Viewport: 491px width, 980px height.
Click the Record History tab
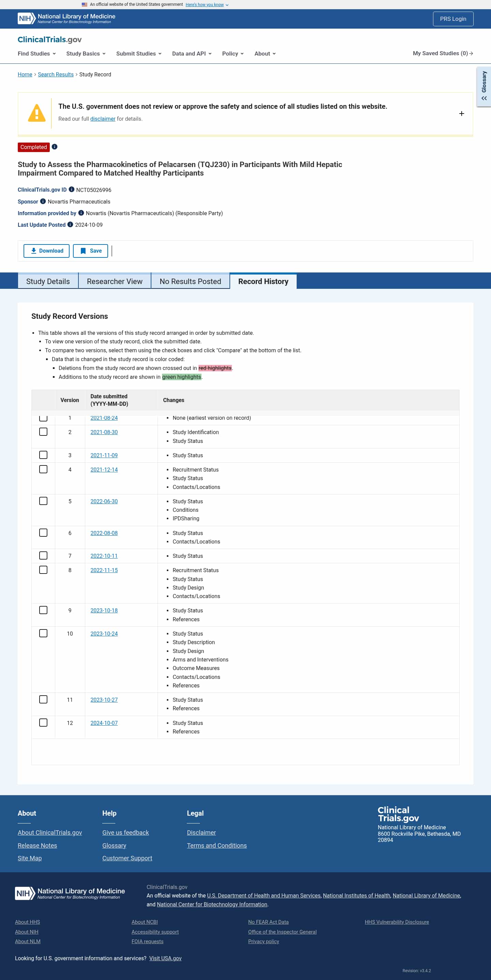[x=263, y=281]
